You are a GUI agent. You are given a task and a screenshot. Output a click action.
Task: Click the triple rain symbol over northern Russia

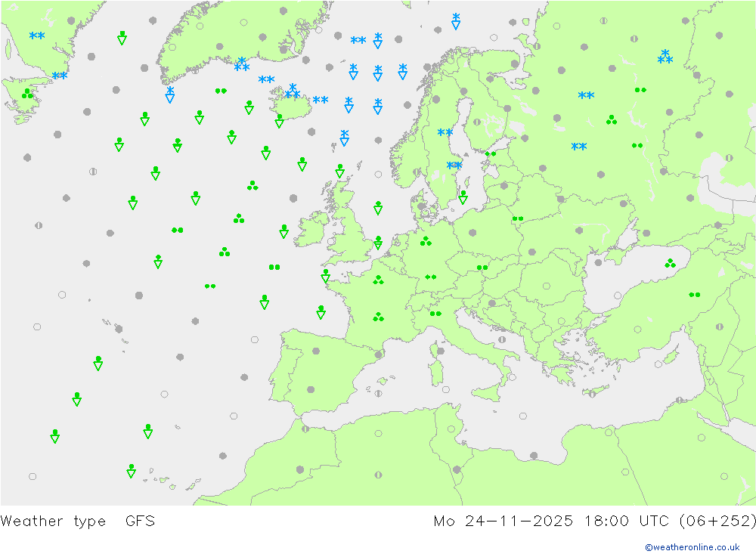click(612, 119)
